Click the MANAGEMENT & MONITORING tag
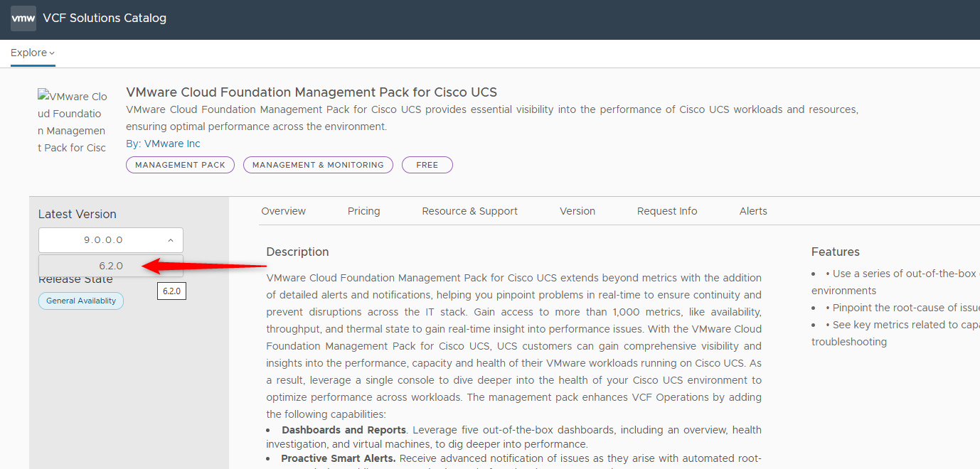This screenshot has width=980, height=469. pyautogui.click(x=318, y=165)
